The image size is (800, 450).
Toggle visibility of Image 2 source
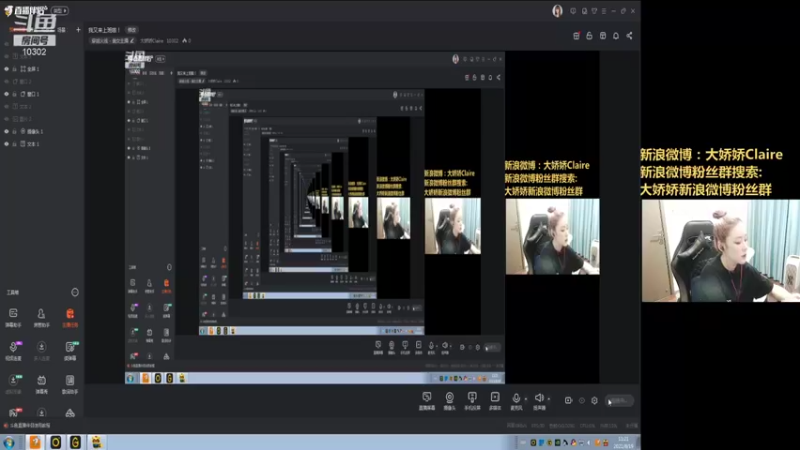(x=7, y=119)
